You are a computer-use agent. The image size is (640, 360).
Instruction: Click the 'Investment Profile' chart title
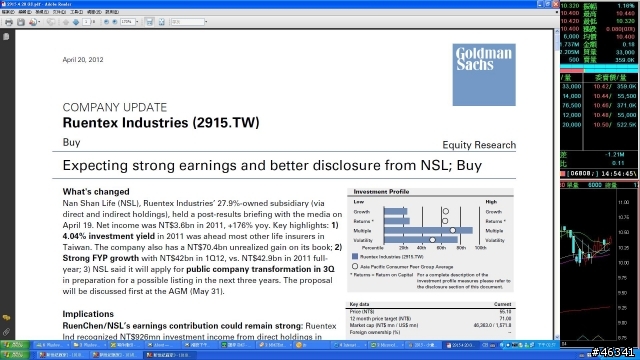(381, 191)
